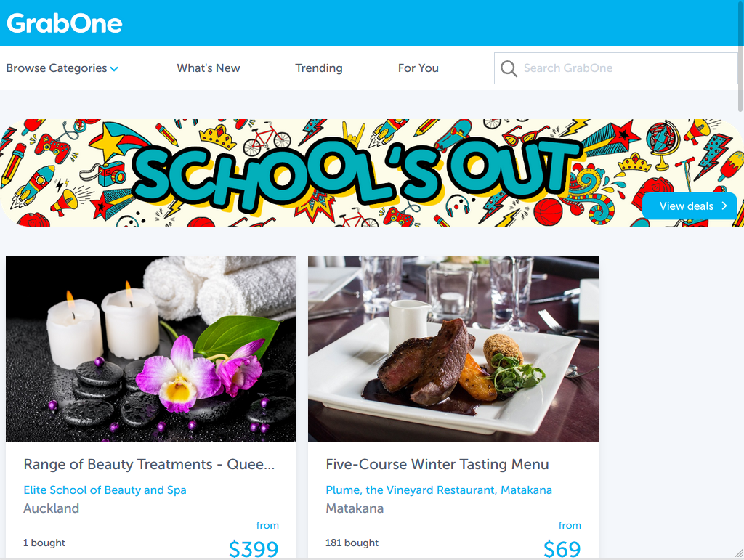Screen dimensions: 744x560
Task: Visit Elite School of Beauty and Spa
Action: (105, 490)
